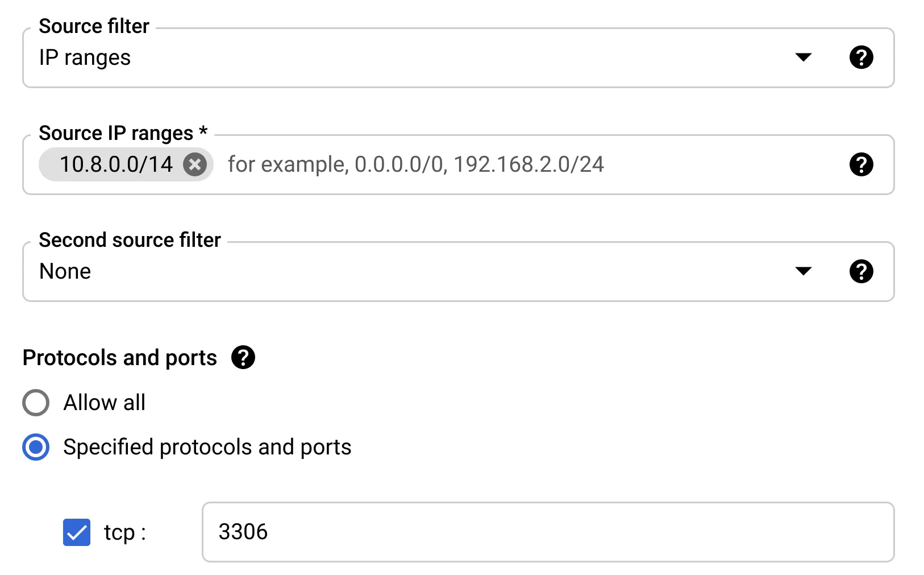Click the Allow all label text
Viewport: 924px width, 575px height.
(105, 403)
